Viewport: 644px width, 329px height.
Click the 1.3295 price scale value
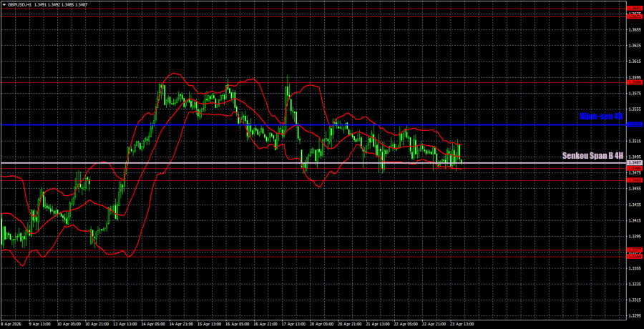pos(635,316)
